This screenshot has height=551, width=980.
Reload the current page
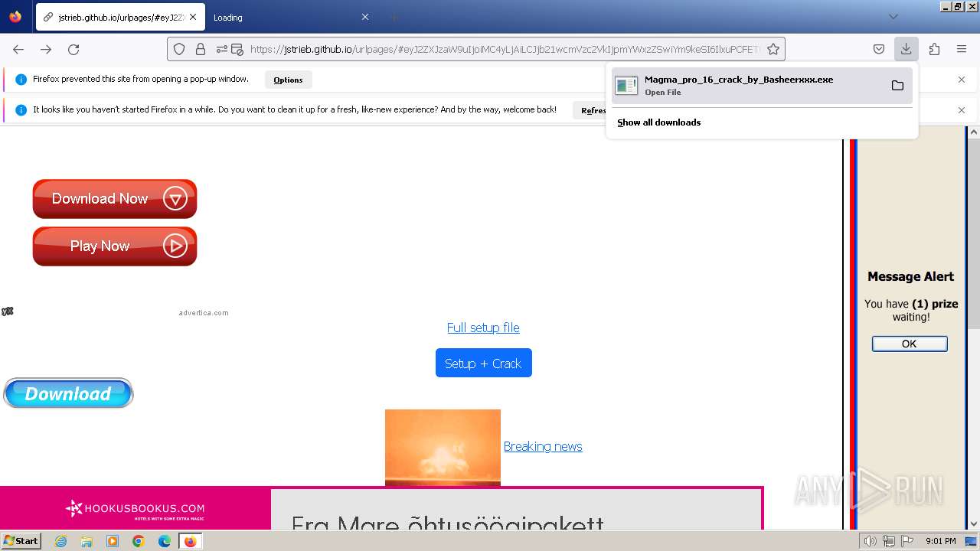(73, 49)
